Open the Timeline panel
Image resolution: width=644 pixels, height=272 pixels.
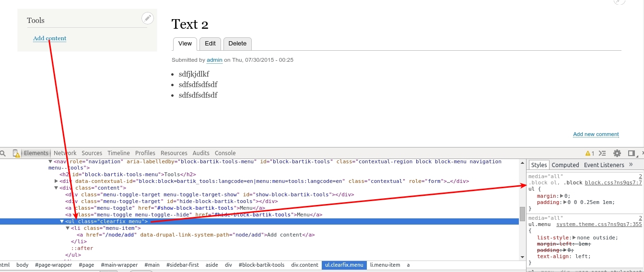point(118,153)
